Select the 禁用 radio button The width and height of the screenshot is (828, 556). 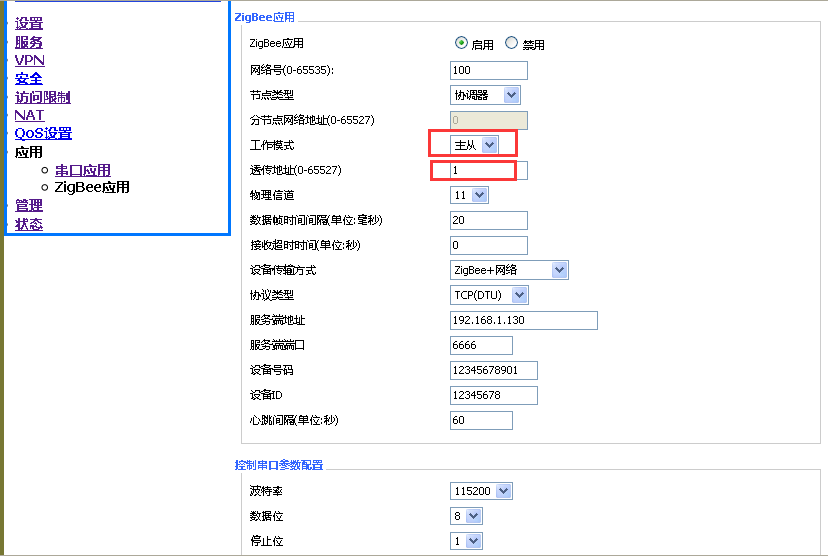pyautogui.click(x=511, y=43)
